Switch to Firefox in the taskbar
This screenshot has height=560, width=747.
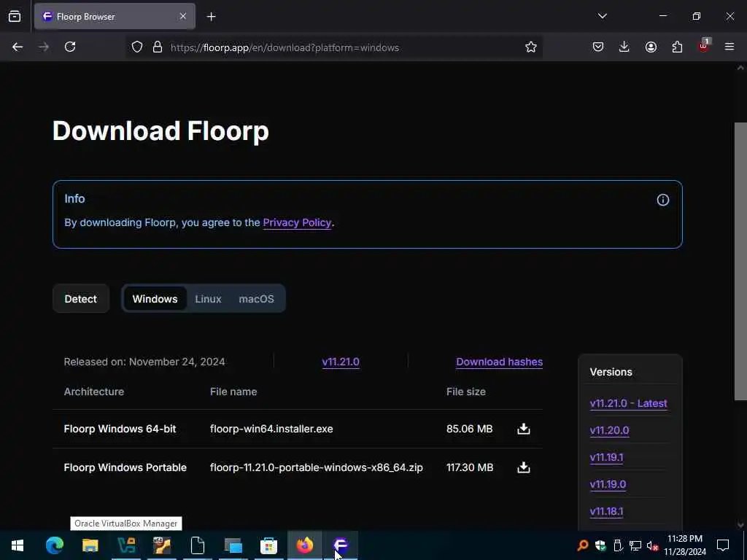coord(305,545)
